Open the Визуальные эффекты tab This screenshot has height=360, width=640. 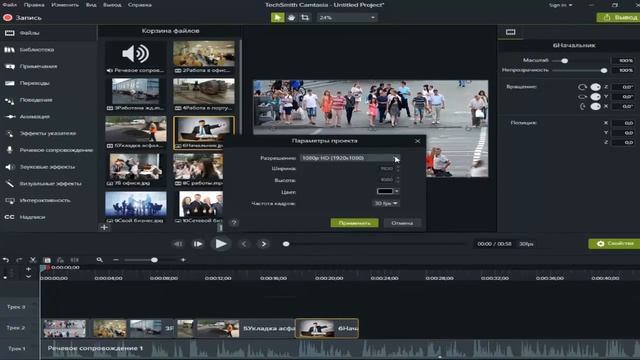48,184
